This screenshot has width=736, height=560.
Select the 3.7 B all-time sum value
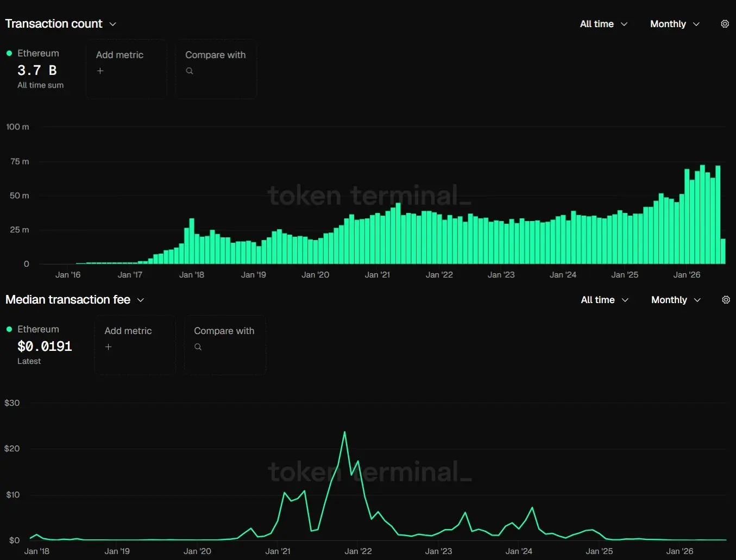[x=37, y=70]
